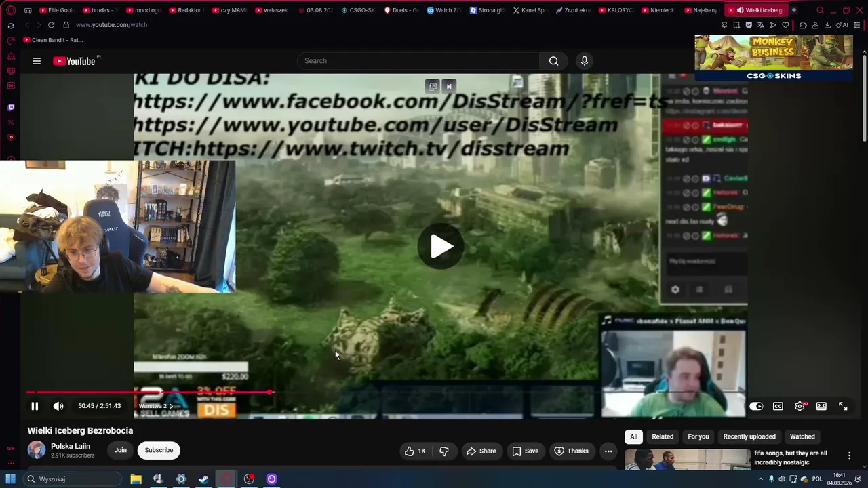Skip to next video via the overlay icon

pyautogui.click(x=448, y=86)
